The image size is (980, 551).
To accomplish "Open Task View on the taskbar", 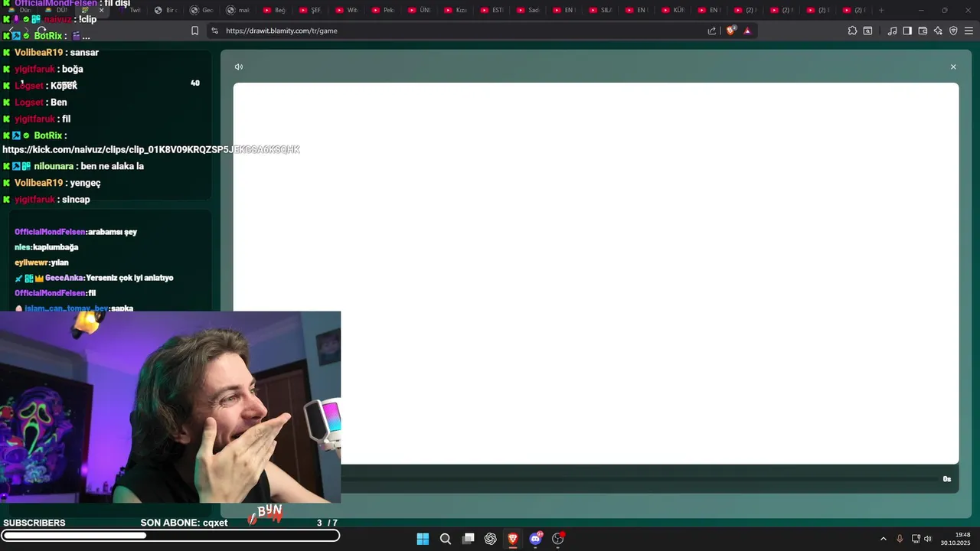I will (468, 539).
